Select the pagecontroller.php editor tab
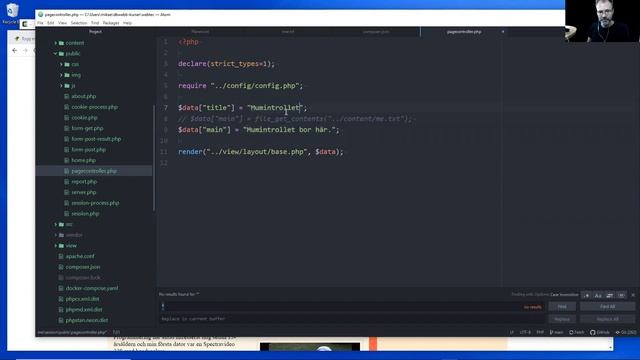Viewport: 640px width, 360px height. (464, 31)
